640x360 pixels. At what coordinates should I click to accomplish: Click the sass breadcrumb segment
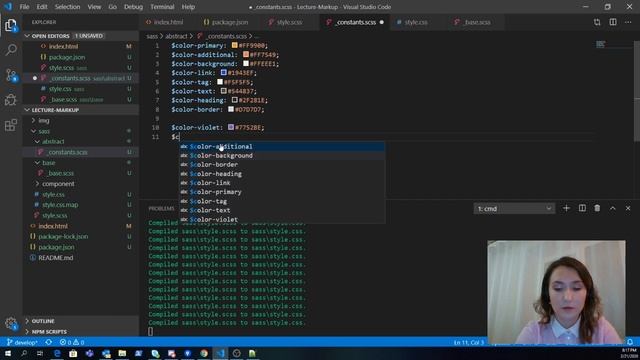(152, 36)
